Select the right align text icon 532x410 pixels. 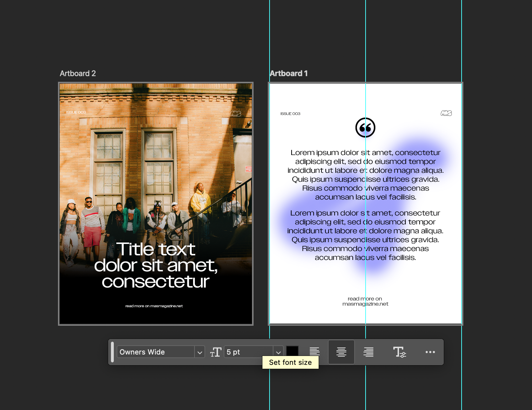[x=368, y=352]
